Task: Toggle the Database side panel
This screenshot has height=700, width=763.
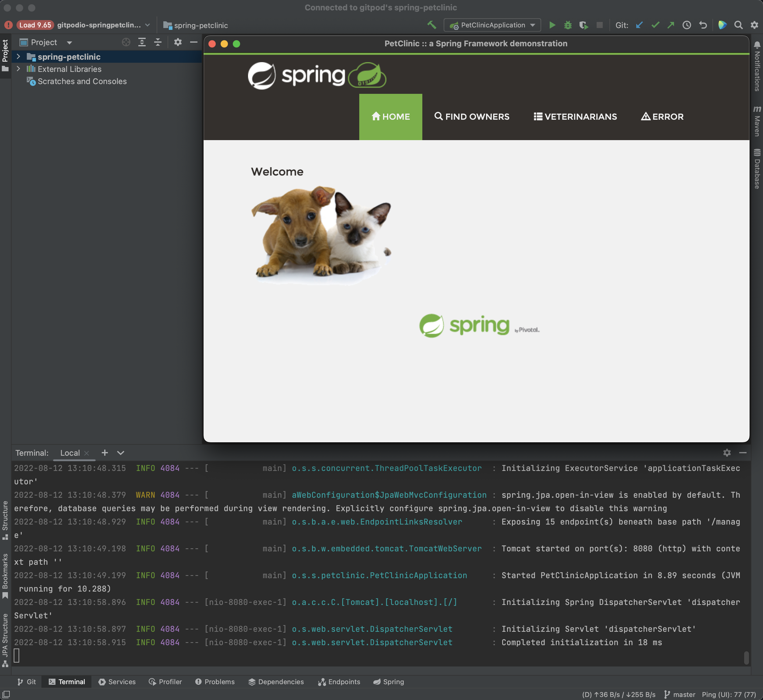Action: tap(757, 168)
